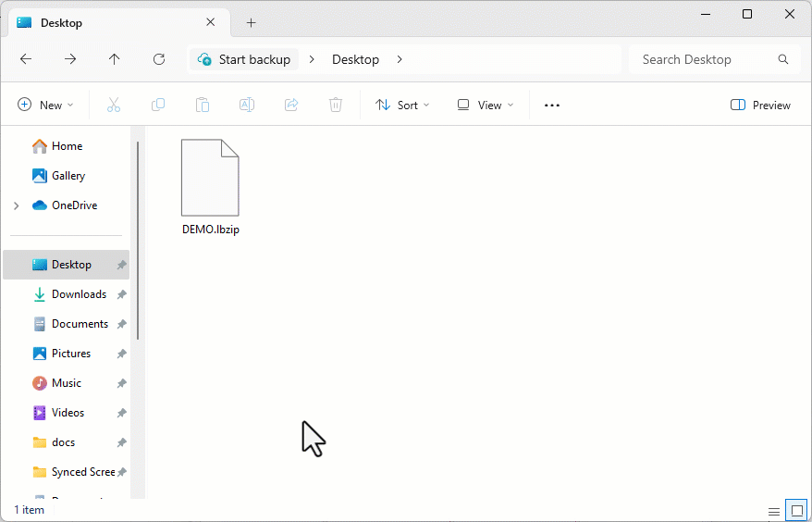Image resolution: width=812 pixels, height=522 pixels.
Task: Open the New dropdown menu
Action: pyautogui.click(x=45, y=106)
